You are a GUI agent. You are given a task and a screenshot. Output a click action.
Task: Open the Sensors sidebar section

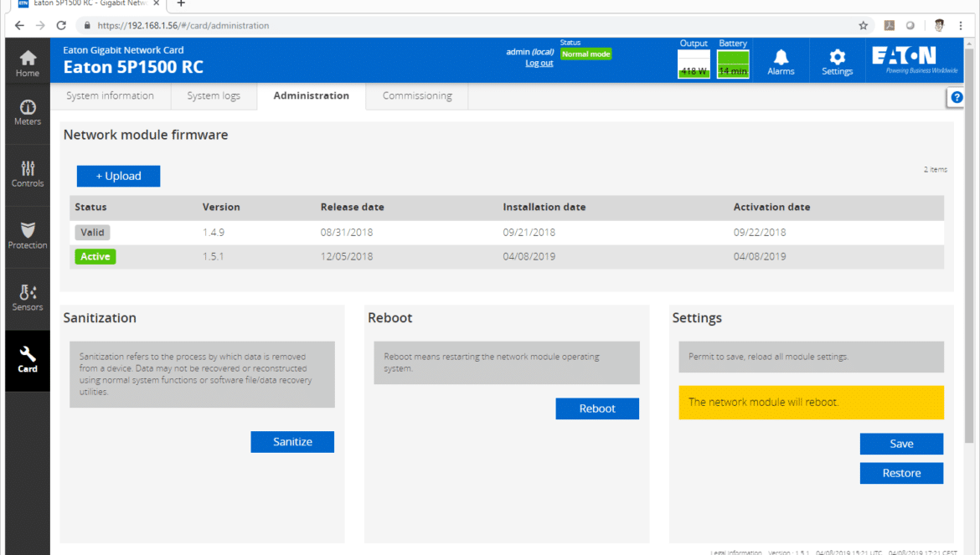point(28,298)
